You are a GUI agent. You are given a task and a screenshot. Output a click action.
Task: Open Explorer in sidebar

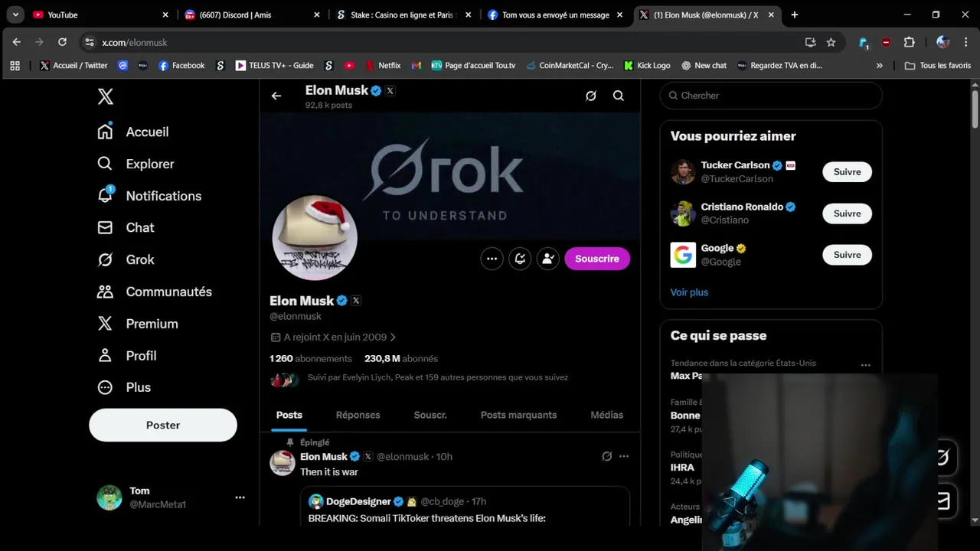[136, 164]
